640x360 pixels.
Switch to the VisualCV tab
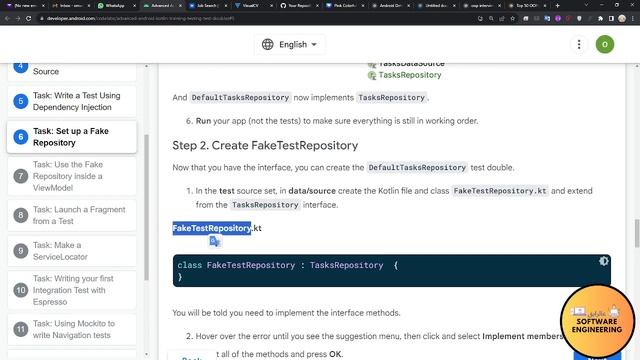click(252, 6)
